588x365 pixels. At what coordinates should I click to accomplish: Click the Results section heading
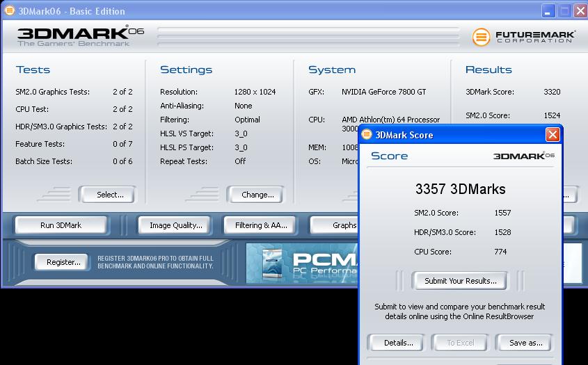(488, 70)
